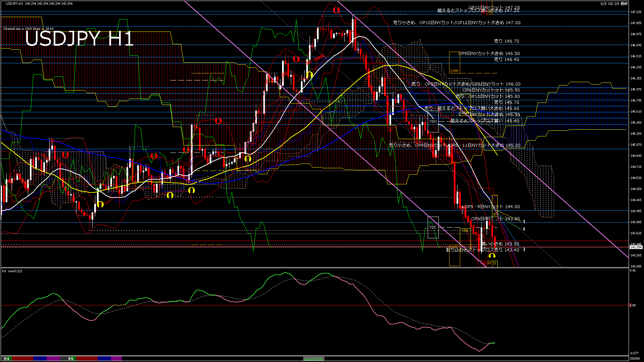
Task: Click the 売り、OP10日NYカット 145.80 label
Action: [x=488, y=97]
